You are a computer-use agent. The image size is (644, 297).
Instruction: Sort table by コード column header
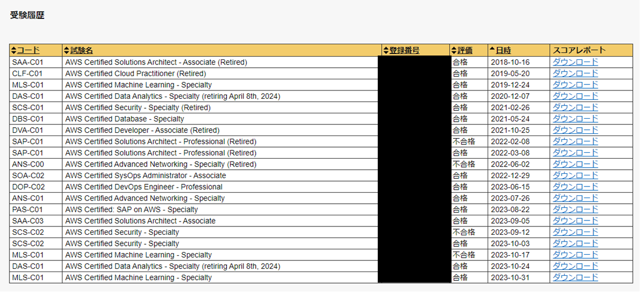[x=28, y=51]
